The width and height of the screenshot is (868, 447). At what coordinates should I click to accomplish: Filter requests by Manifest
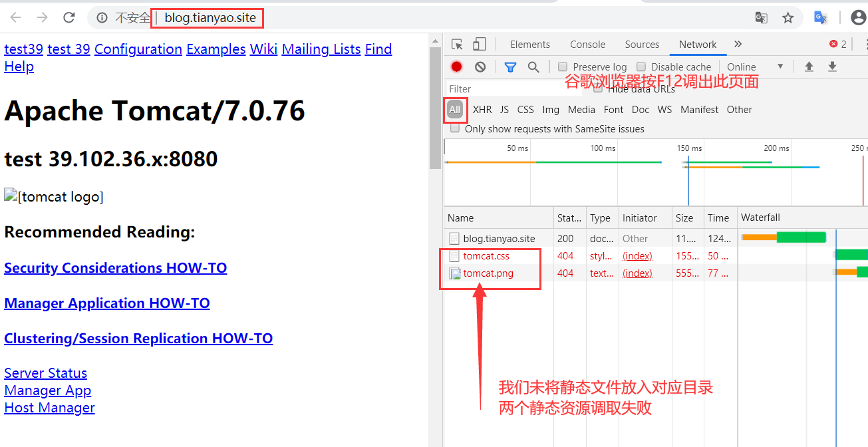click(699, 110)
